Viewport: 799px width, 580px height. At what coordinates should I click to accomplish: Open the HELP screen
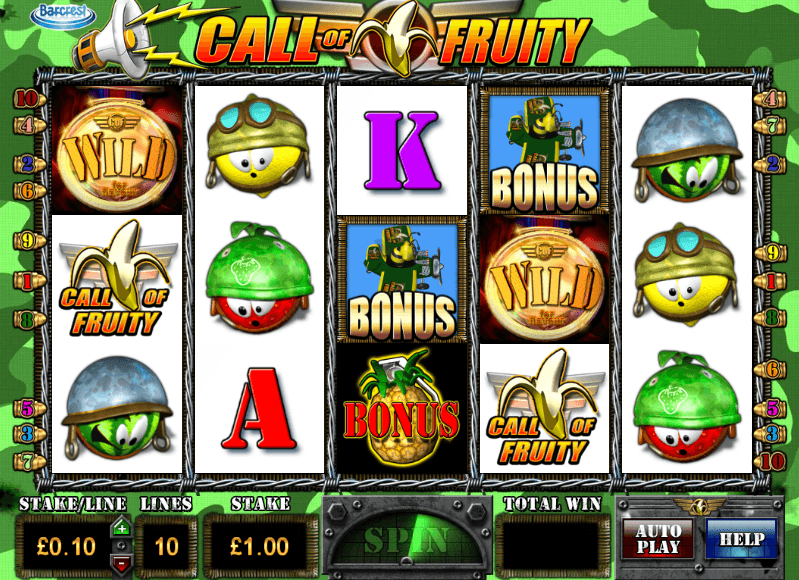click(741, 539)
